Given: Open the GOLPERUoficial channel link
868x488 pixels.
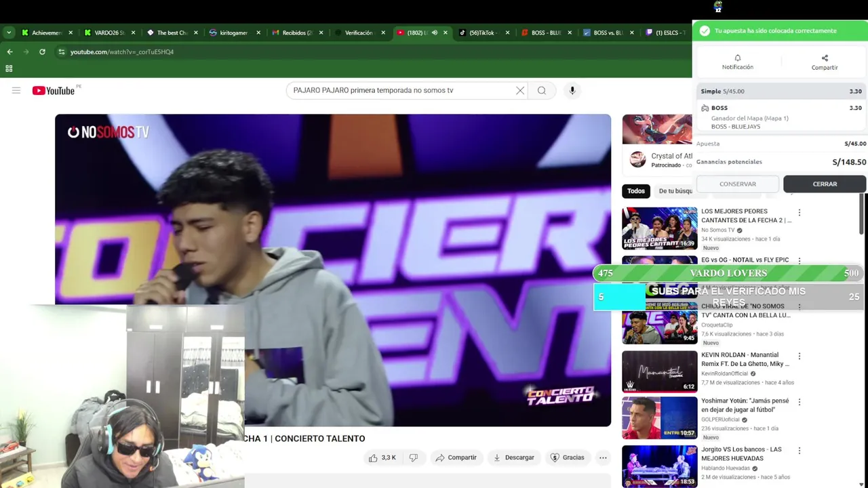Looking at the screenshot, I should click(720, 420).
